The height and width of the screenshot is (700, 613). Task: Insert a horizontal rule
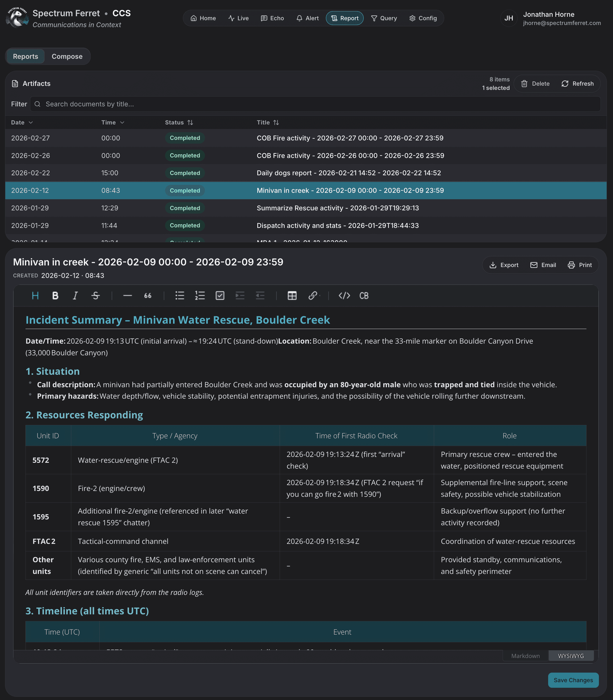click(x=127, y=296)
